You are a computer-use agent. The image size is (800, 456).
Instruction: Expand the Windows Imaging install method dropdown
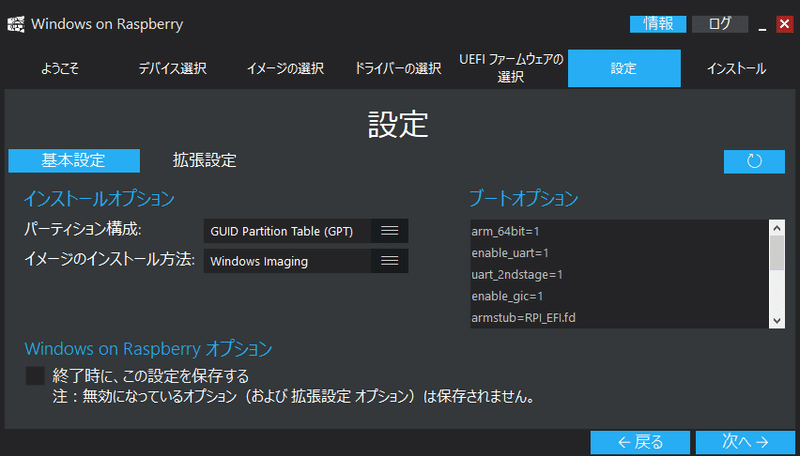pos(306,261)
